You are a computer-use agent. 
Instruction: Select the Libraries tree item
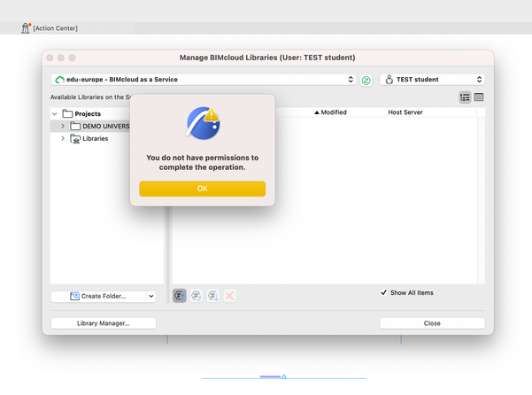(x=95, y=138)
